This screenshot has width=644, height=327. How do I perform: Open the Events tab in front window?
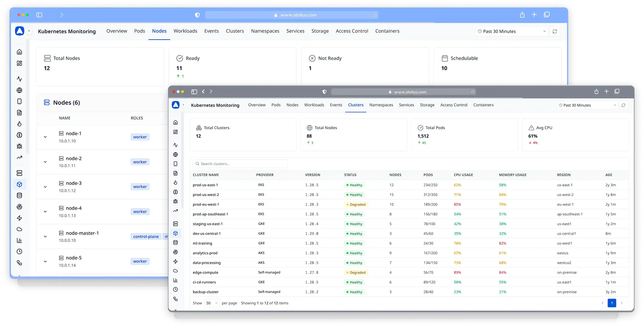(336, 105)
